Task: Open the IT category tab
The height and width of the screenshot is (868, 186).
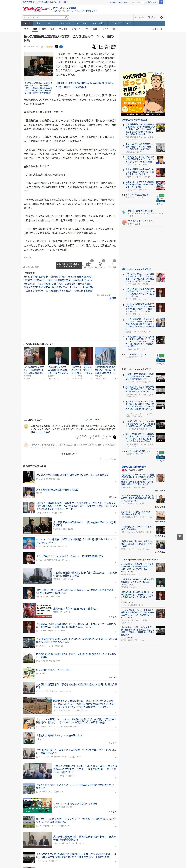Action: click(x=86, y=29)
